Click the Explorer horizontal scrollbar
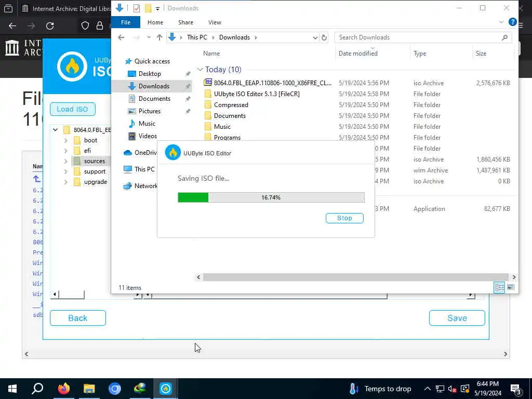Image resolution: width=532 pixels, height=399 pixels. point(355,277)
